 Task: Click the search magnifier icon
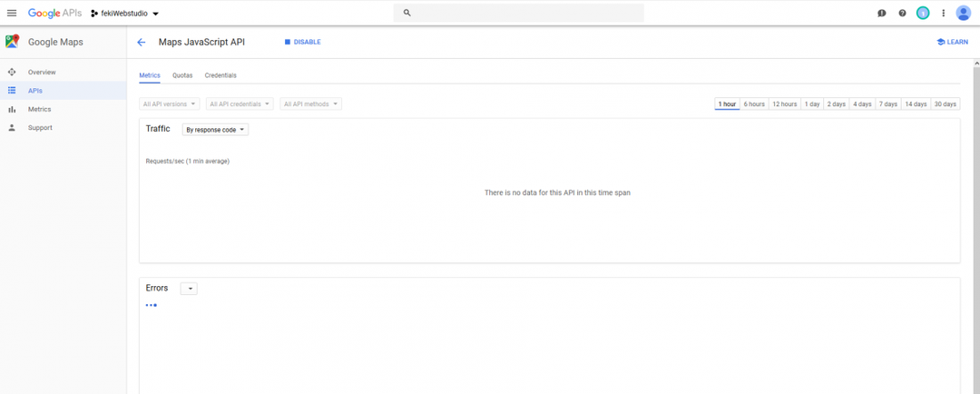coord(407,13)
